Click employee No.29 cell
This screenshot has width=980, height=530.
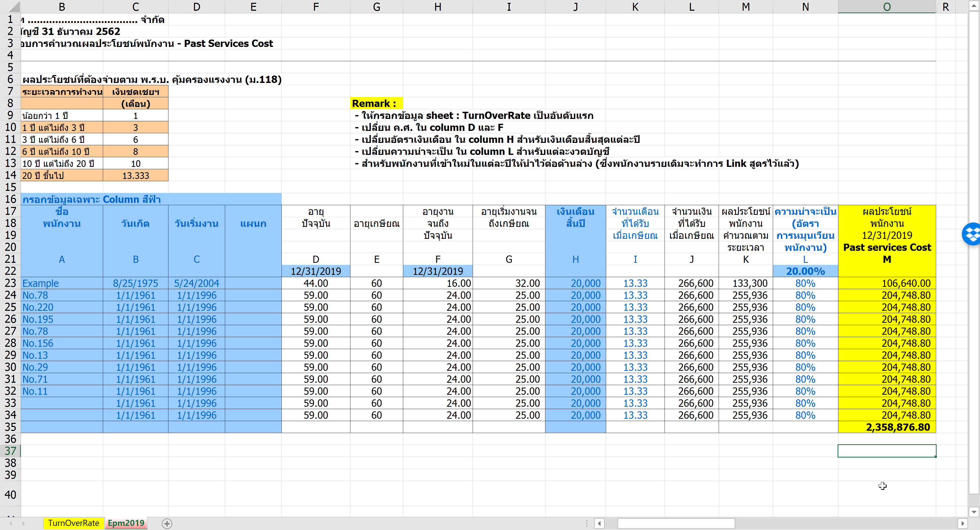click(62, 367)
